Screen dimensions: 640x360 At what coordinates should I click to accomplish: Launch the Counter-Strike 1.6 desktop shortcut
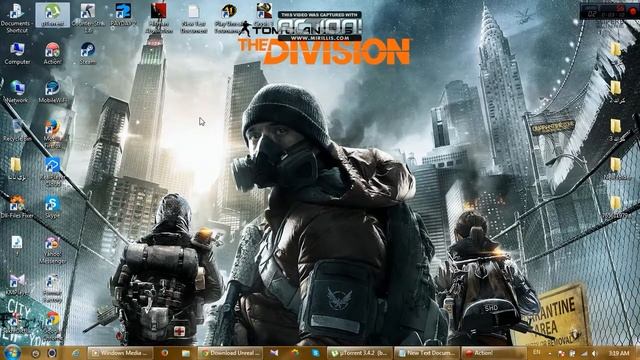point(88,17)
